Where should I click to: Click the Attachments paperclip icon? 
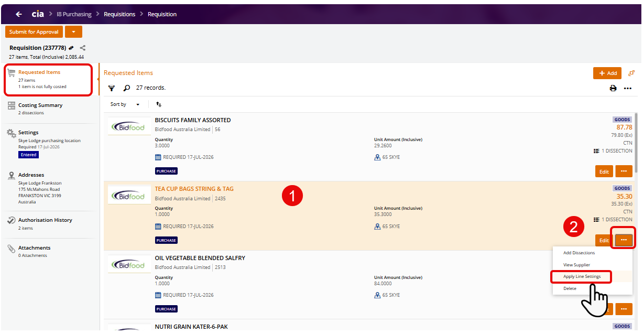(x=12, y=249)
